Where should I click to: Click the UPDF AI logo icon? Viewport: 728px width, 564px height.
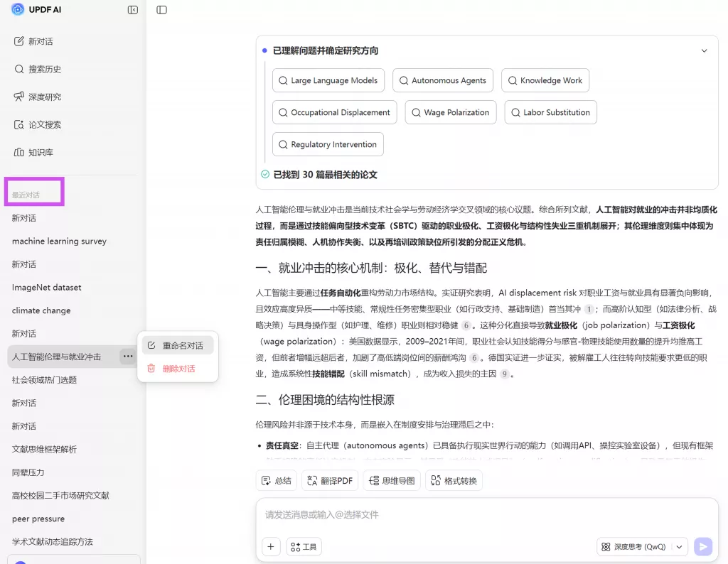tap(18, 9)
